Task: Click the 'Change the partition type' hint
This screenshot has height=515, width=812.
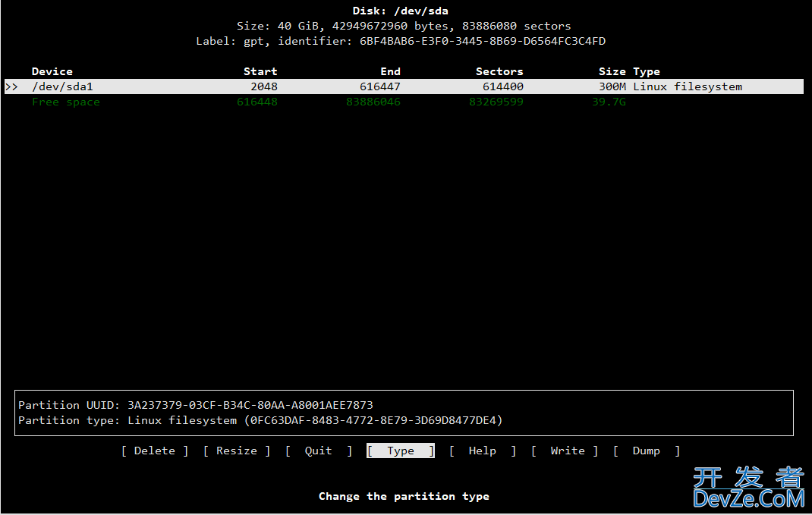Action: point(404,496)
